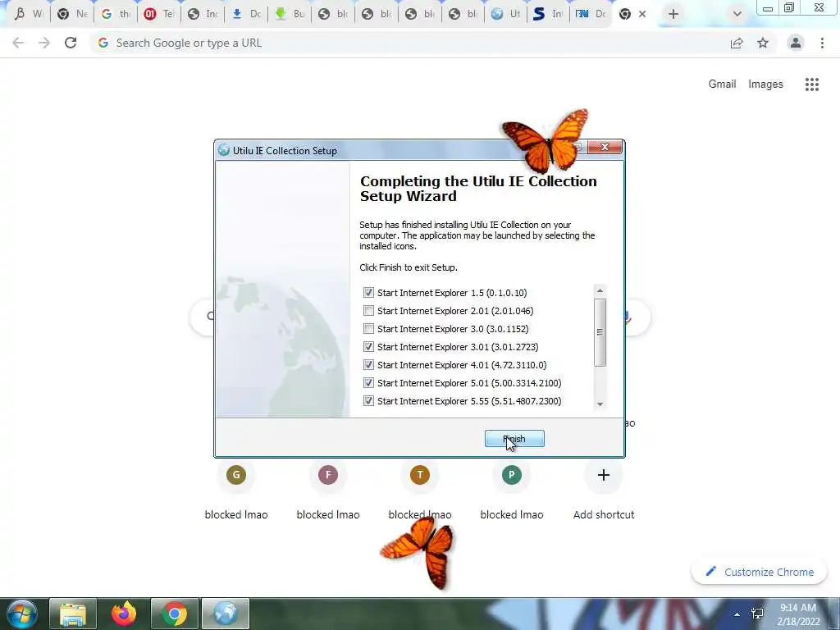Share this page icon in address bar
840x630 pixels.
point(737,43)
